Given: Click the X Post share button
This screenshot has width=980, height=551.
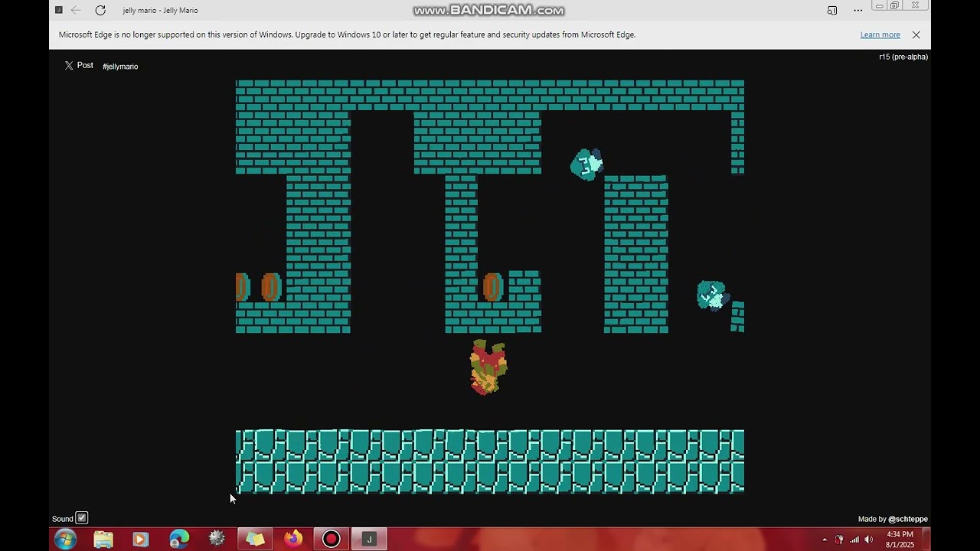Looking at the screenshot, I should click(x=79, y=66).
